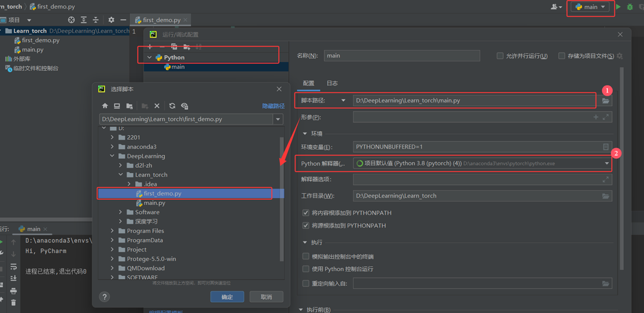
Task: Click the collapse all icon in project panel
Action: tap(96, 20)
